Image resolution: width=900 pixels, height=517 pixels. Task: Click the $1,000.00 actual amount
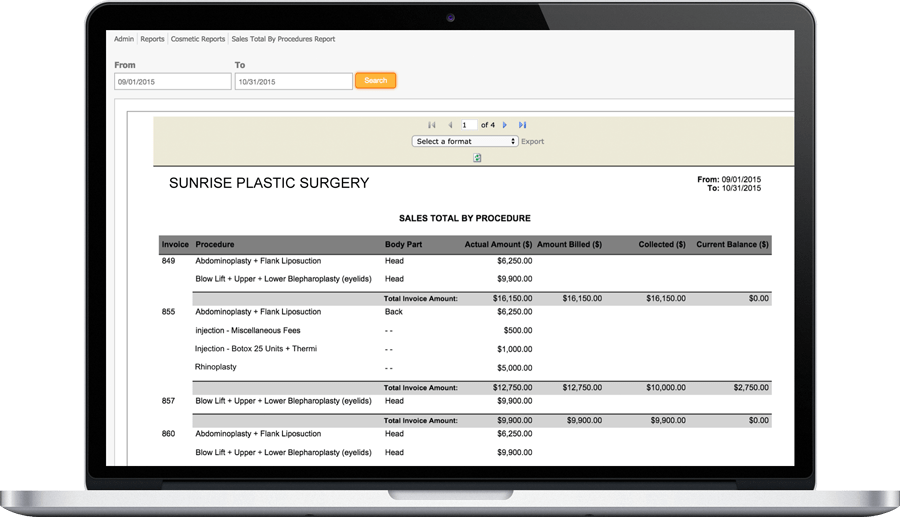[x=515, y=349]
